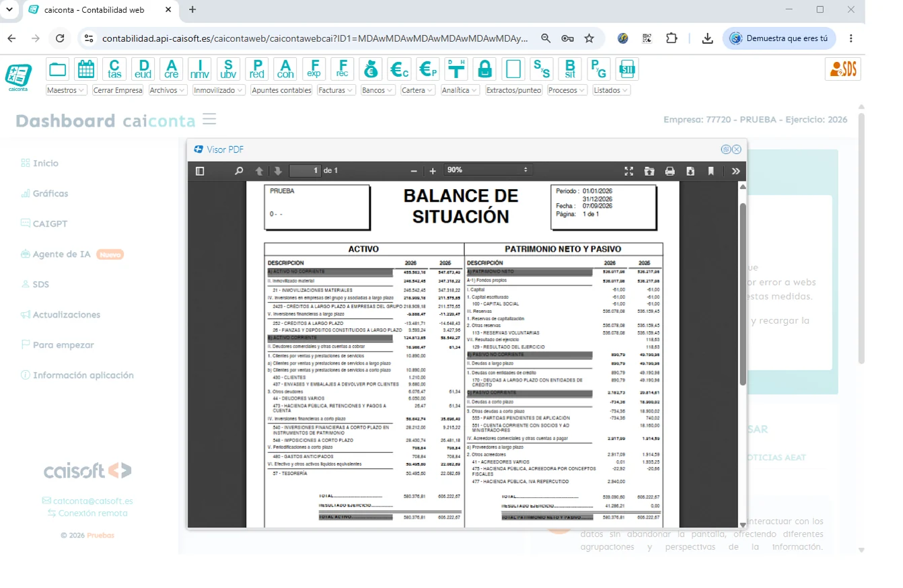
Task: Click the money bag euro icon
Action: click(x=371, y=69)
